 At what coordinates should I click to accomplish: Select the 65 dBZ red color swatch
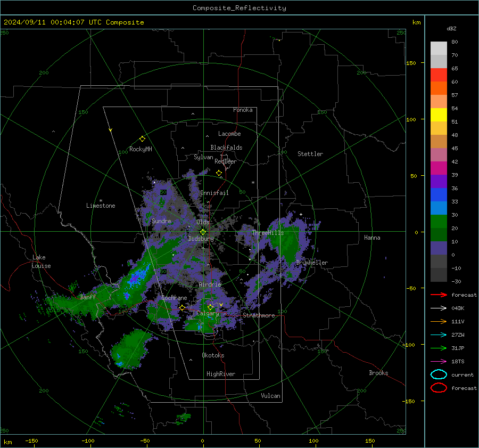[439, 75]
